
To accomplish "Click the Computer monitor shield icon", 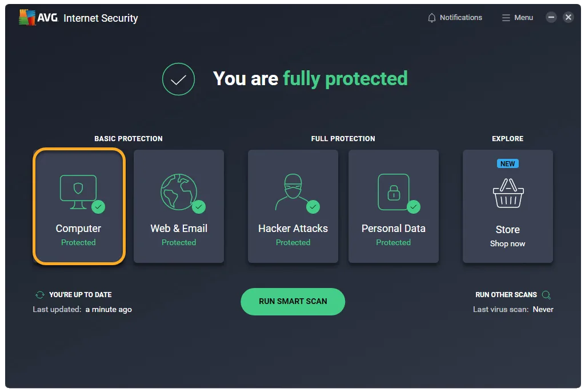I will [78, 191].
